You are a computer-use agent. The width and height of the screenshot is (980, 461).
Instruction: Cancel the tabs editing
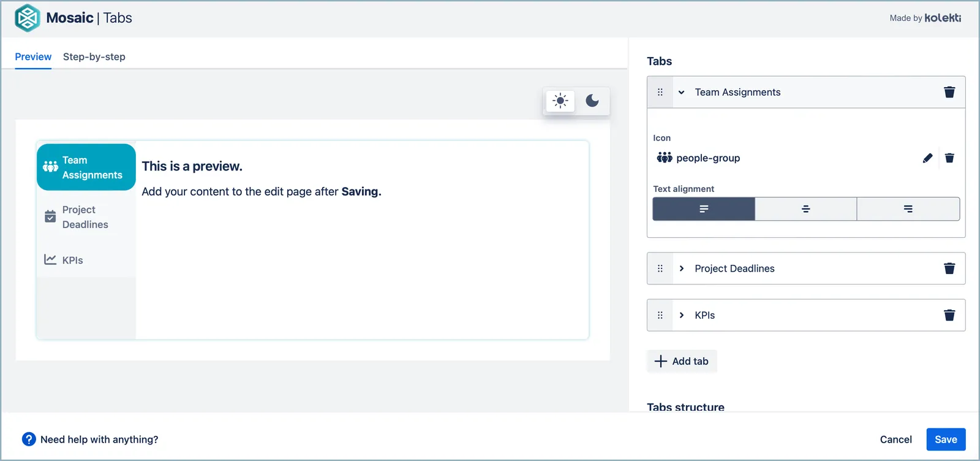(895, 440)
